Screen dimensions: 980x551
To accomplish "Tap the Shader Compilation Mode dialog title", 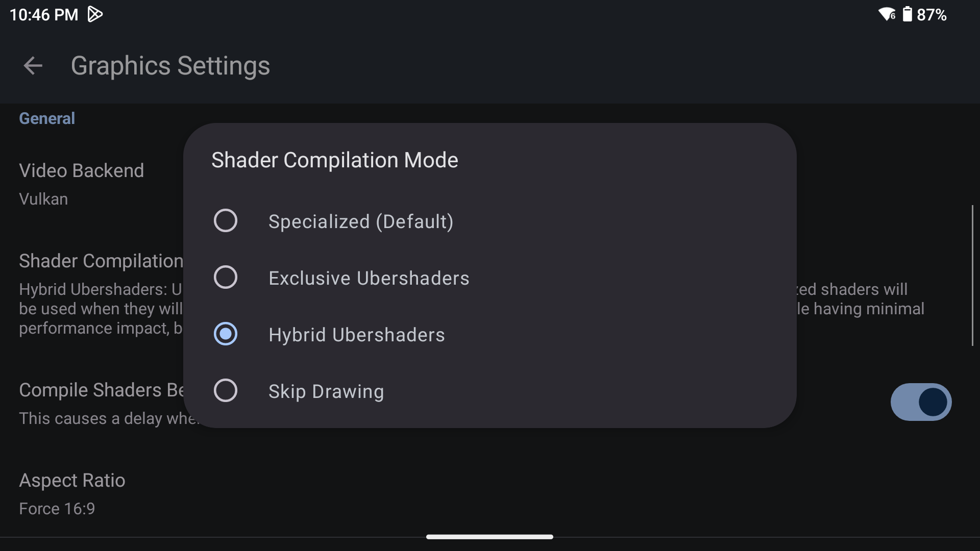I will 335,160.
